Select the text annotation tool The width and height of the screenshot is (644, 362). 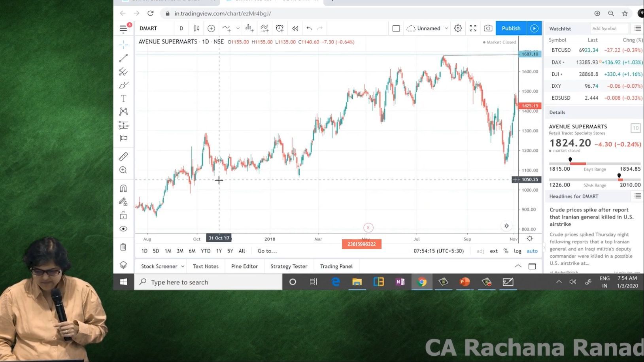coord(123,98)
